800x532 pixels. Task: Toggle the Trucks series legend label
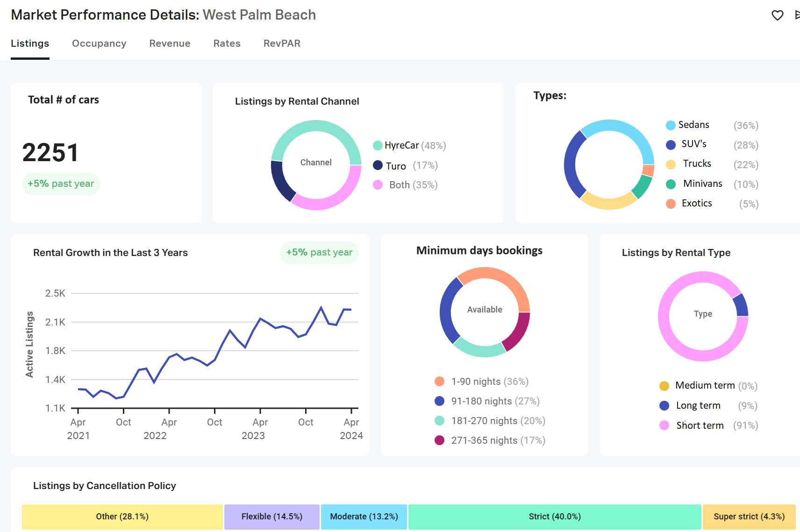(x=697, y=164)
